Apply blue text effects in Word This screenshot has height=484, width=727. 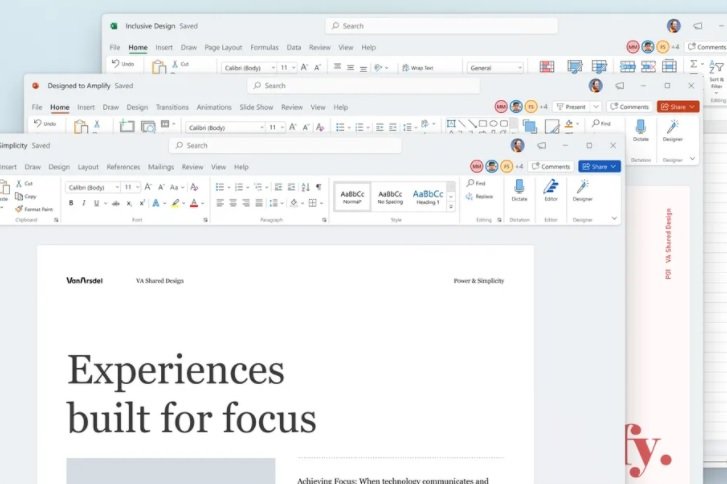pos(156,203)
